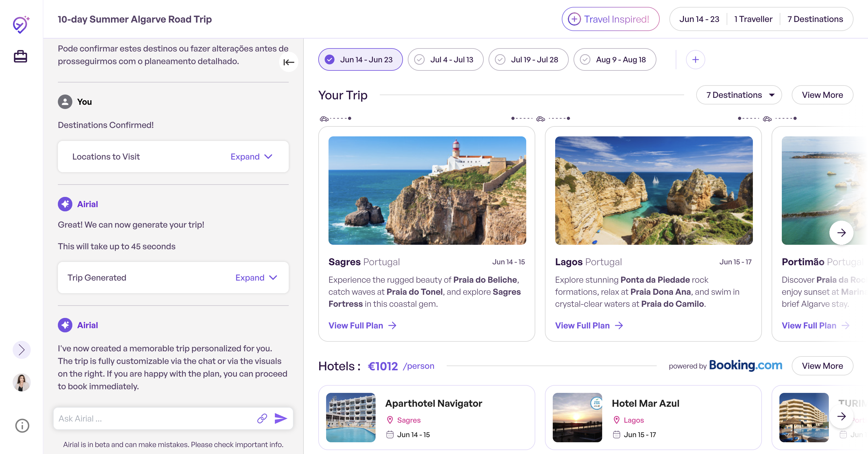868x454 pixels.
Task: Click the car icon between Sagres and Lagos
Action: pos(540,118)
